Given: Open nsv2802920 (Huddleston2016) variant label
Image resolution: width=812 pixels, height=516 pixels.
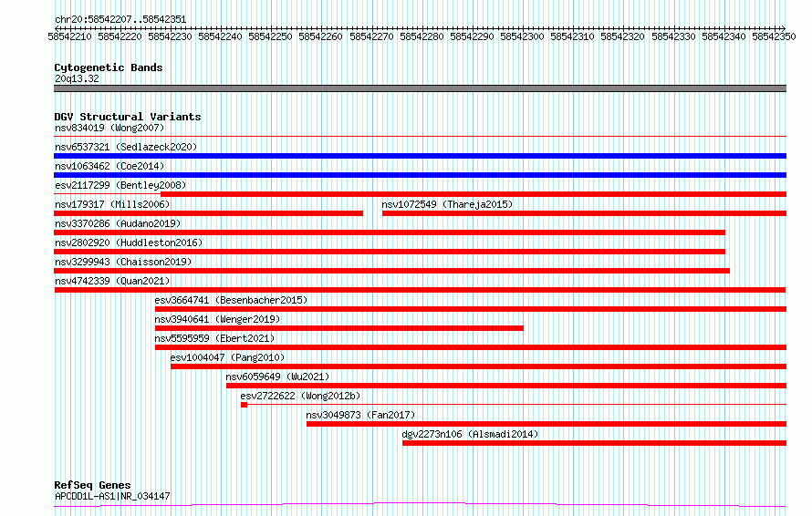Looking at the screenshot, I should [129, 243].
